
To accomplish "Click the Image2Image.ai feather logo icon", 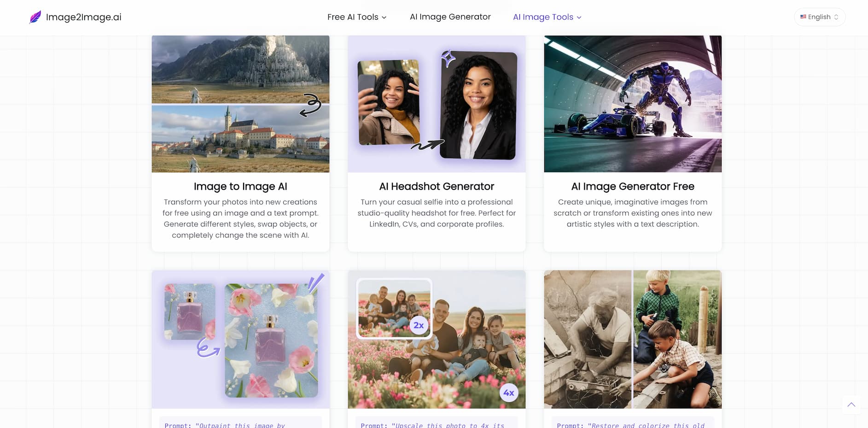I will tap(36, 17).
